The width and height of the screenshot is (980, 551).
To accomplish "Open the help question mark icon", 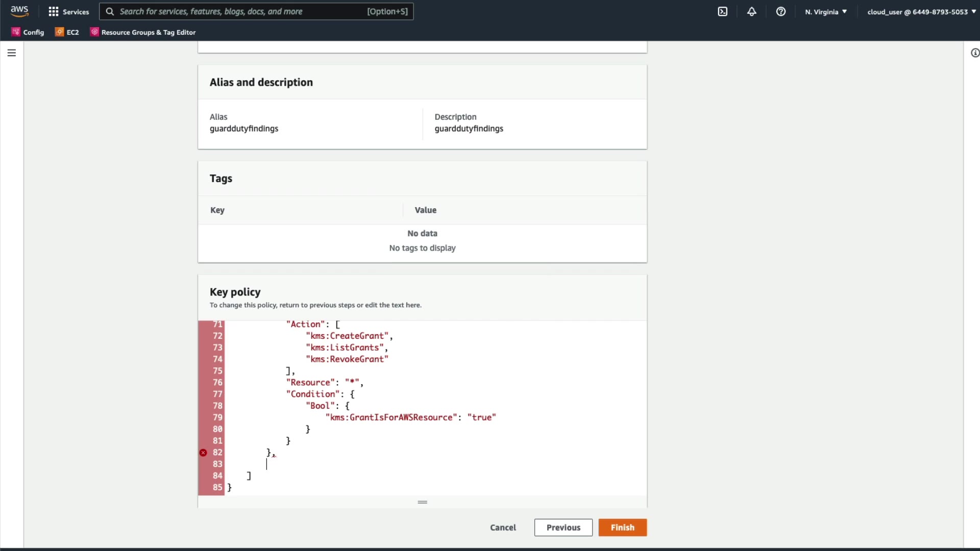I will [x=781, y=11].
